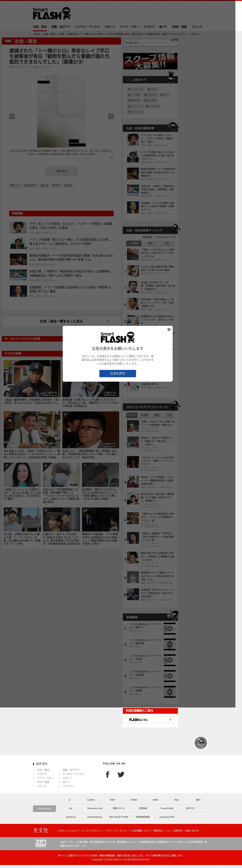Jump up with PAGE TOP button

(x=201, y=743)
